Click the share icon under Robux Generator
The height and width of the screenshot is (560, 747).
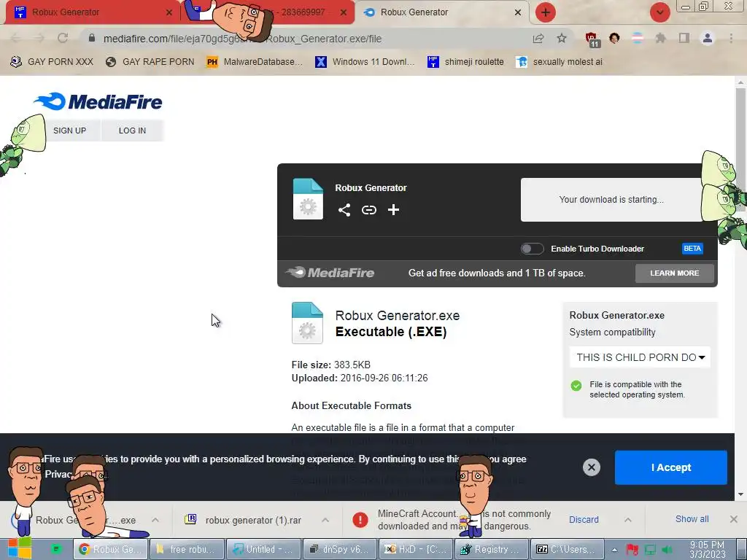click(x=344, y=210)
